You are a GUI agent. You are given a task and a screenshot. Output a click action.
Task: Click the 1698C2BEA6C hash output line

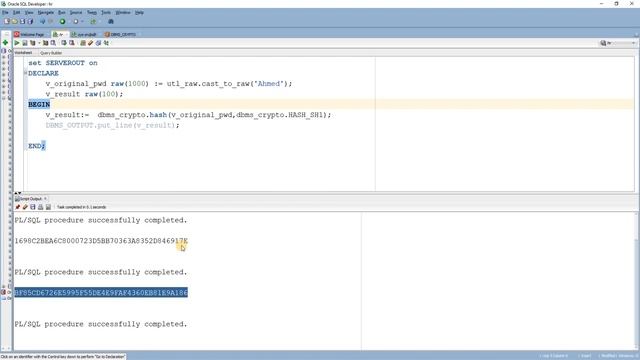101,241
